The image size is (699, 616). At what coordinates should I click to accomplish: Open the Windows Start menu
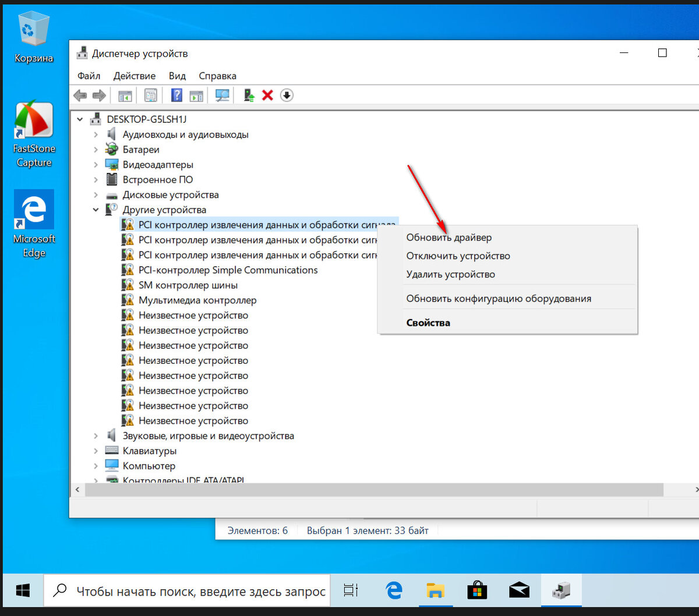(23, 591)
